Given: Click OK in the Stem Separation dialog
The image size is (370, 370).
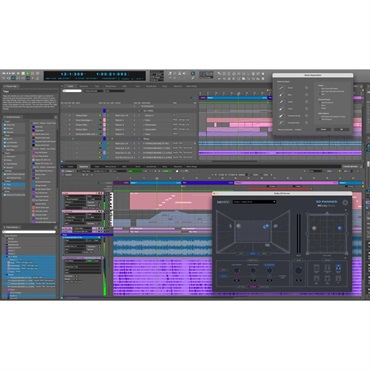Looking at the screenshot, I should tap(341, 129).
